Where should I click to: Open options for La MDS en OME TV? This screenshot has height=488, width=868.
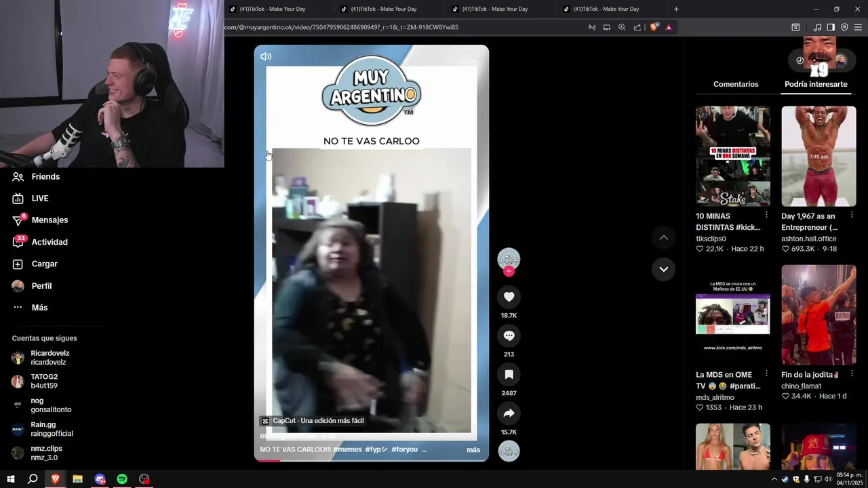tap(766, 374)
